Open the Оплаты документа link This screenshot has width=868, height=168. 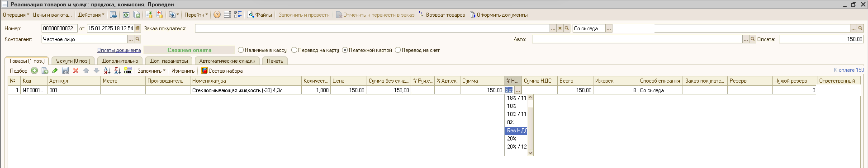(x=119, y=50)
